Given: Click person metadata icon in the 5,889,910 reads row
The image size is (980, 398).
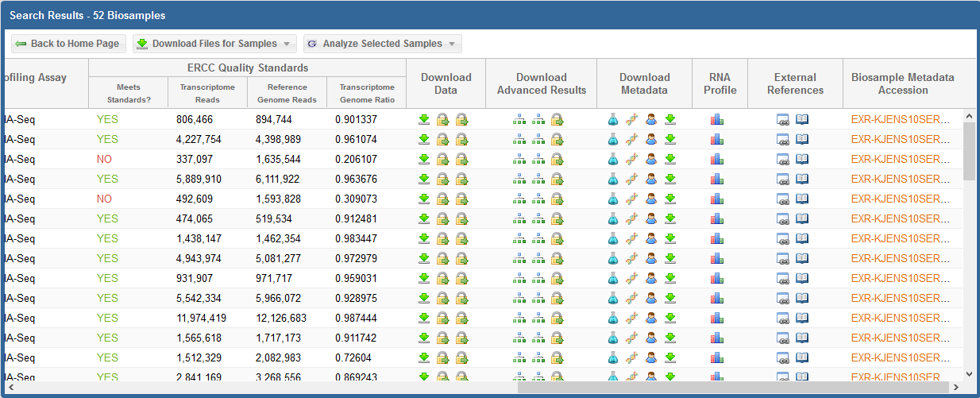Looking at the screenshot, I should click(651, 180).
